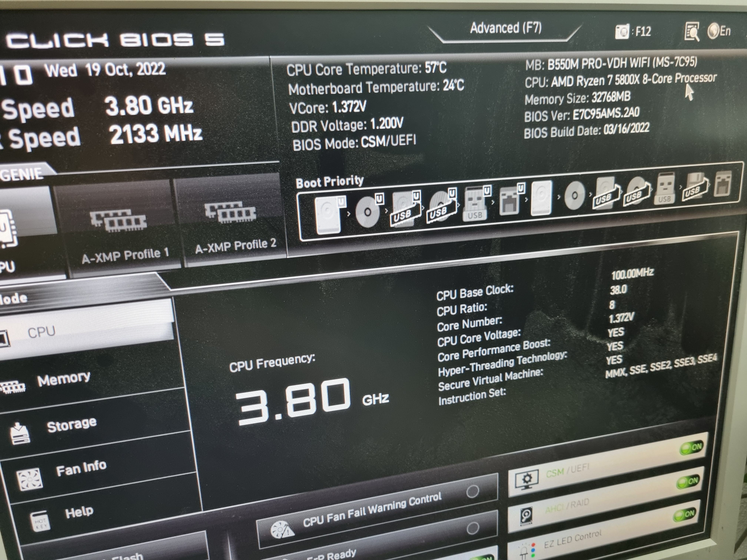Toggle the AHCI/RAID ON switch
Screen dimensions: 747x560
click(x=688, y=481)
